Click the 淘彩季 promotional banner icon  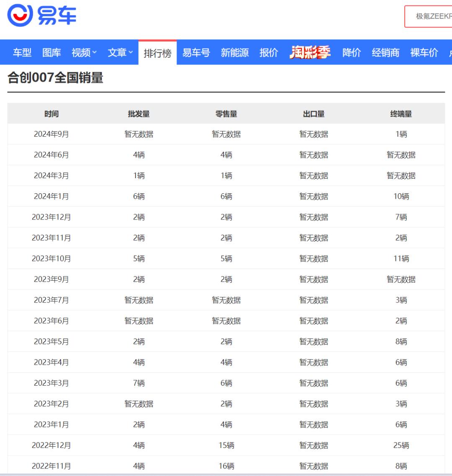[x=310, y=52]
